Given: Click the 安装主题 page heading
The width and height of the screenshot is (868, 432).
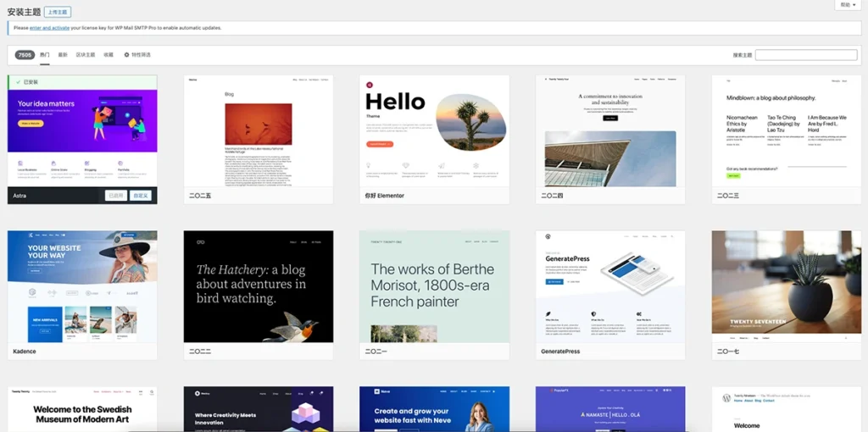Looking at the screenshot, I should pos(24,12).
